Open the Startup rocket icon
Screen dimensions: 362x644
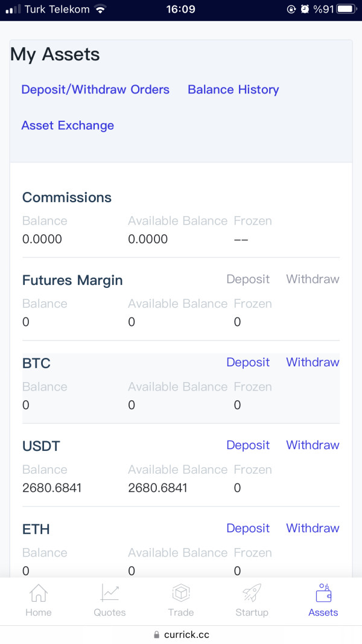pos(252,593)
